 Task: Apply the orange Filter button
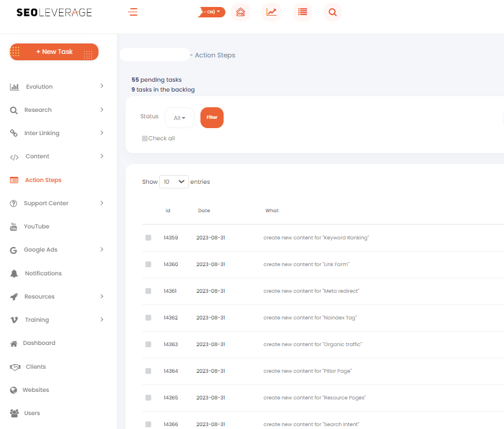[212, 118]
